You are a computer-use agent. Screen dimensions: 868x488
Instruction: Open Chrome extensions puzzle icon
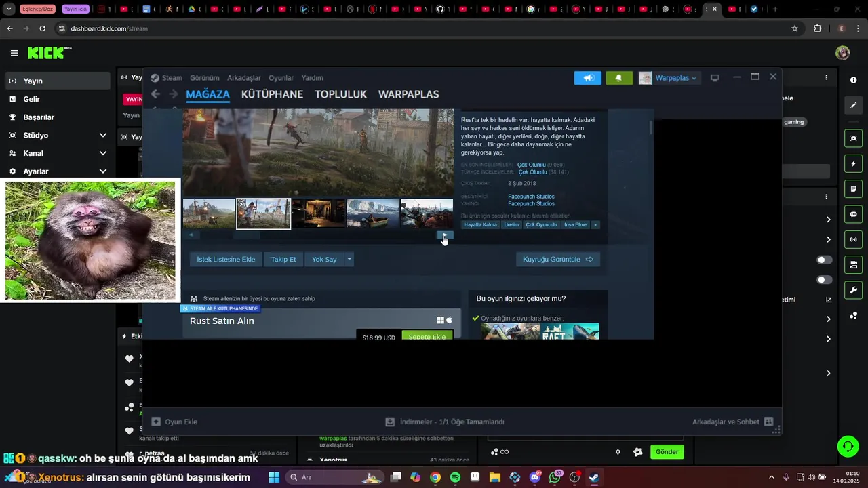tap(817, 28)
